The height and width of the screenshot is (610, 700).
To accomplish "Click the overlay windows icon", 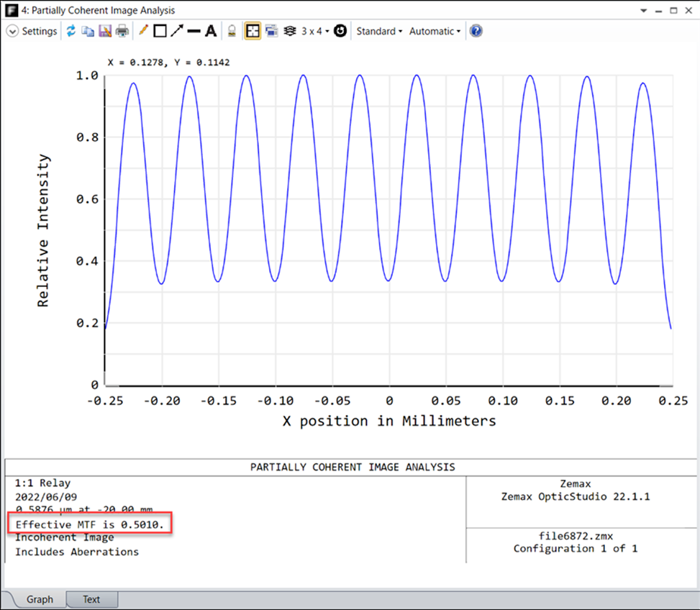I will point(271,31).
